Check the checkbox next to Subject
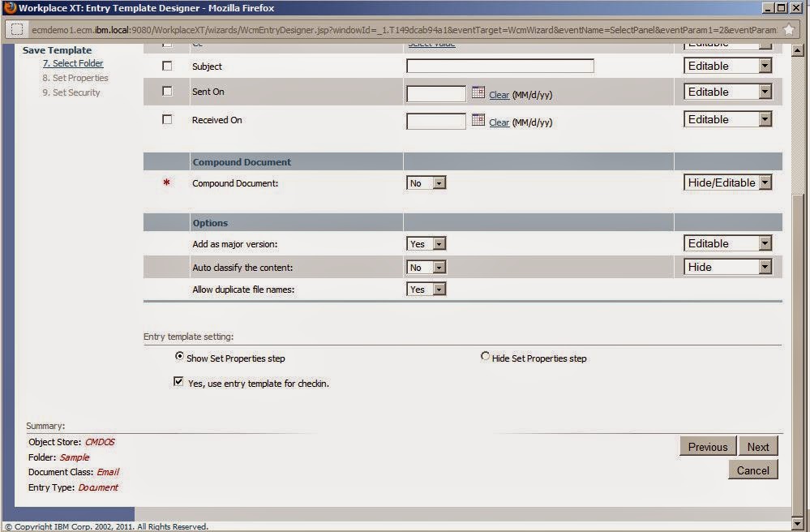 tap(167, 66)
